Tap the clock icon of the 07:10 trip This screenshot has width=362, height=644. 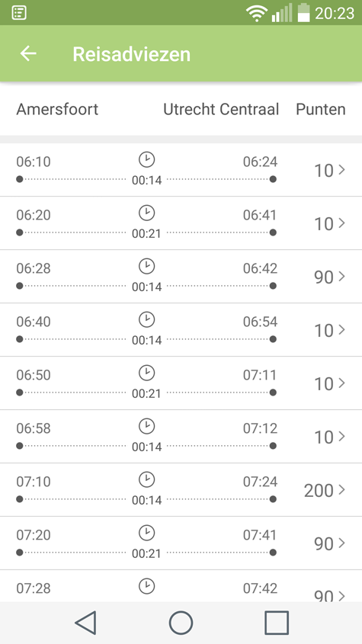[x=146, y=479]
